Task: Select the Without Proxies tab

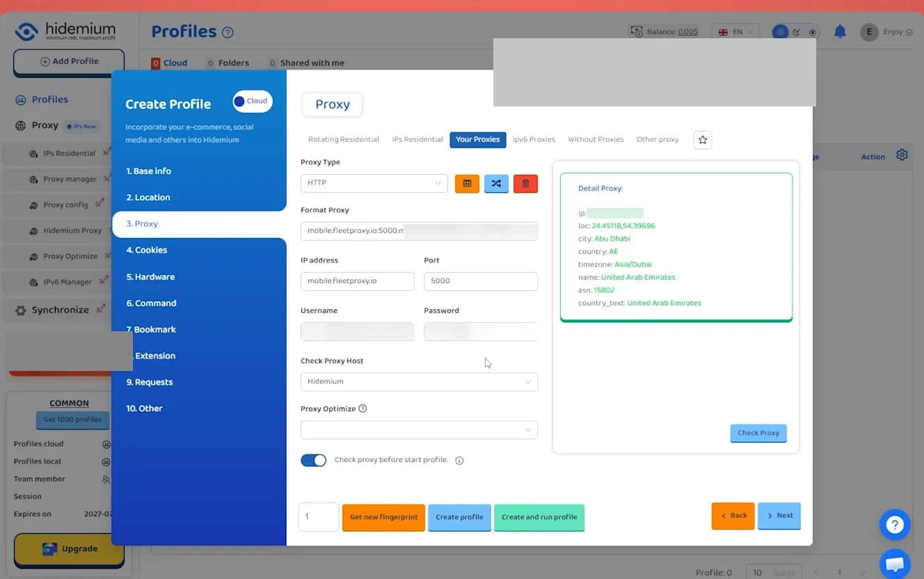Action: tap(596, 139)
